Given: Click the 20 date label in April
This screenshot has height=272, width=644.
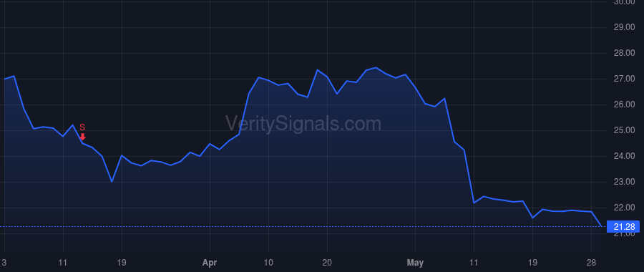Looking at the screenshot, I should click(327, 263).
